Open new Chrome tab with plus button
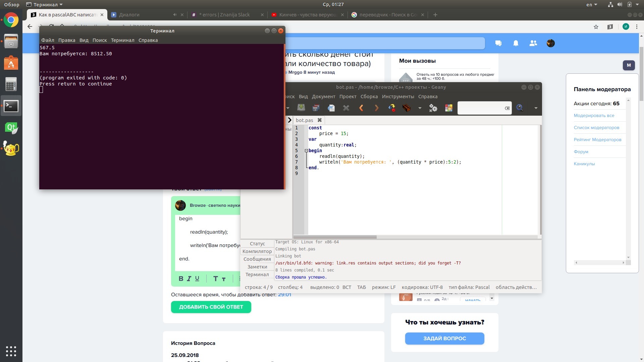Image resolution: width=644 pixels, height=362 pixels. click(435, 15)
